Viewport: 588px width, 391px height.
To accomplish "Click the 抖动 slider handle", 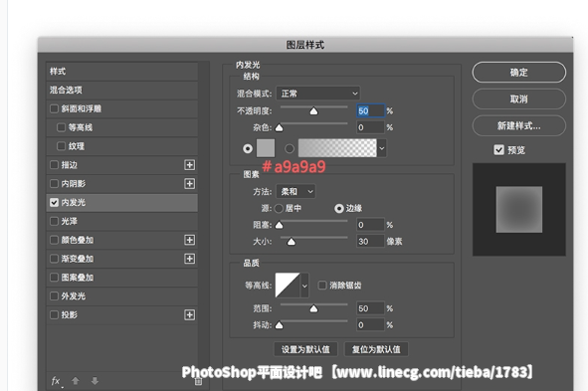I will pyautogui.click(x=279, y=325).
